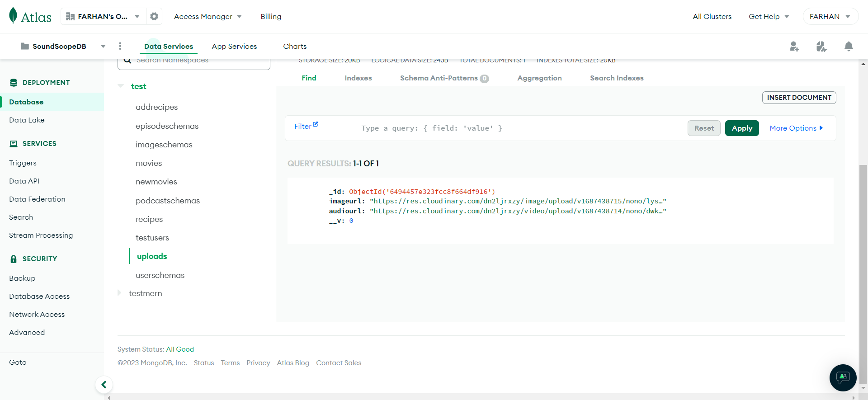The width and height of the screenshot is (868, 400).
Task: Select the Indexes tab
Action: (359, 78)
